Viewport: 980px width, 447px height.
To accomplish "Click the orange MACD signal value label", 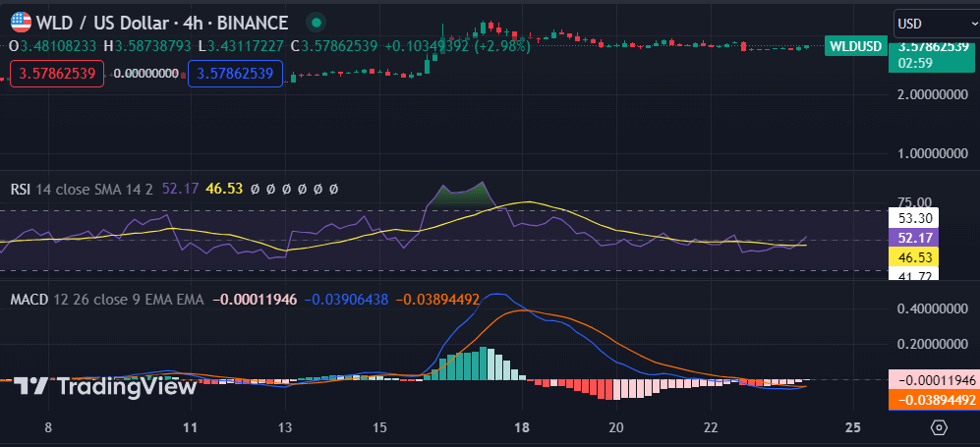I will coord(932,400).
